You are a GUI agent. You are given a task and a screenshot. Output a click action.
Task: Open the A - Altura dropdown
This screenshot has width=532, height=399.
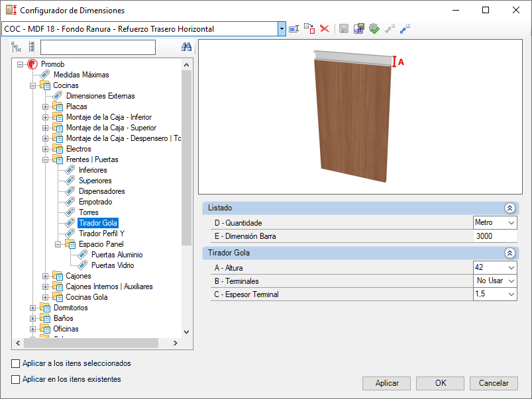(511, 267)
